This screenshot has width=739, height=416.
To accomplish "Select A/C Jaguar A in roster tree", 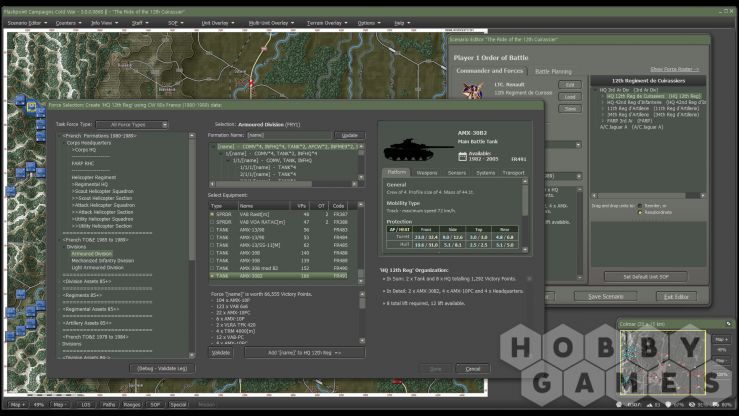I will (x=632, y=127).
